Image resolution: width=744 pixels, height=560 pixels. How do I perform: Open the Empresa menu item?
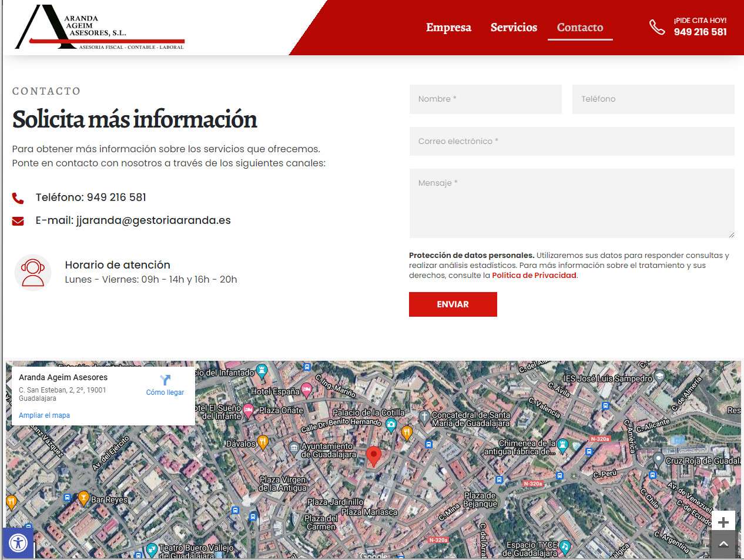point(448,28)
